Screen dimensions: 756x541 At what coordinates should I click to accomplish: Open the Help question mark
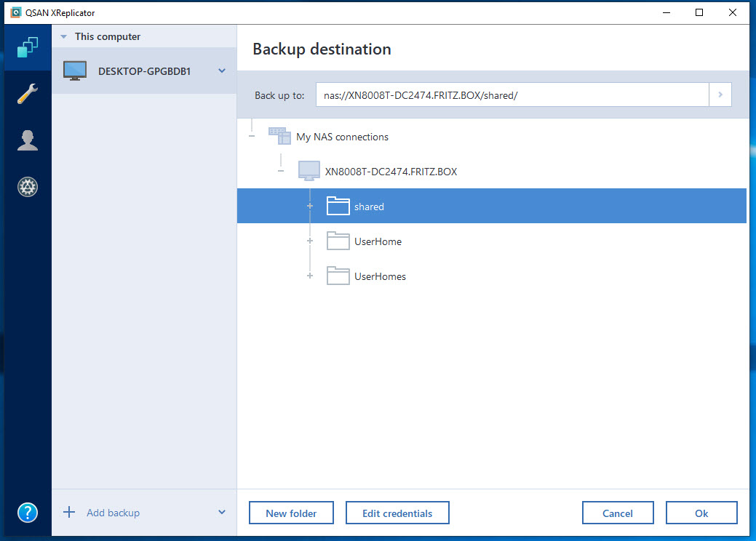tap(28, 513)
